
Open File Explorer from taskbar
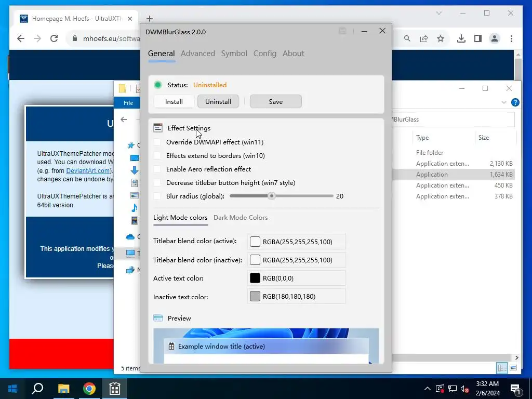coord(63,389)
